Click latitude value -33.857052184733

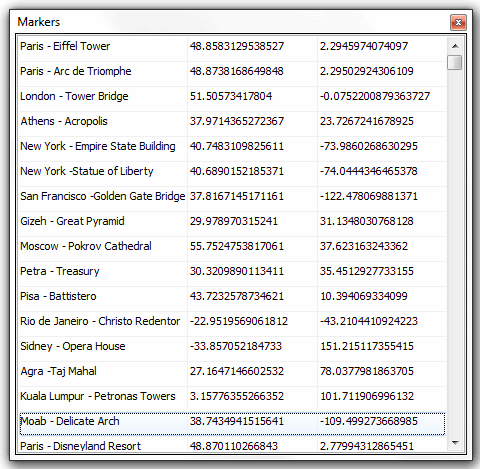[x=236, y=346]
